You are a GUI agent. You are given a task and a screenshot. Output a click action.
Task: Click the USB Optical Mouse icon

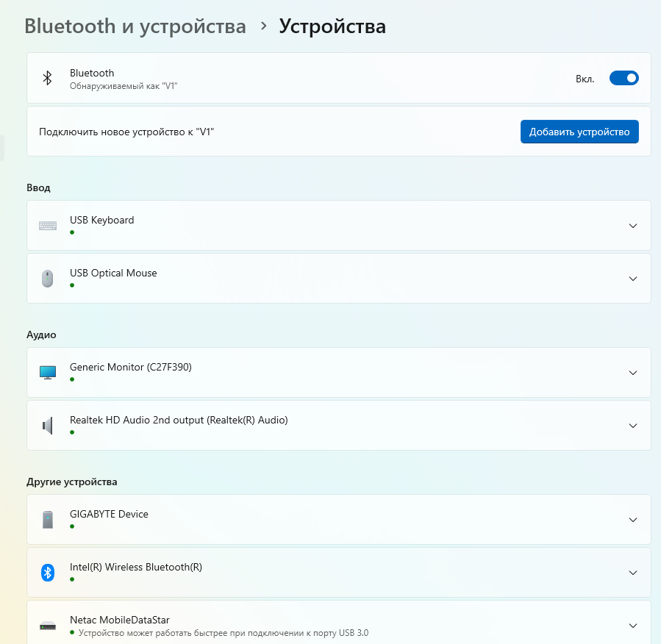tap(48, 279)
